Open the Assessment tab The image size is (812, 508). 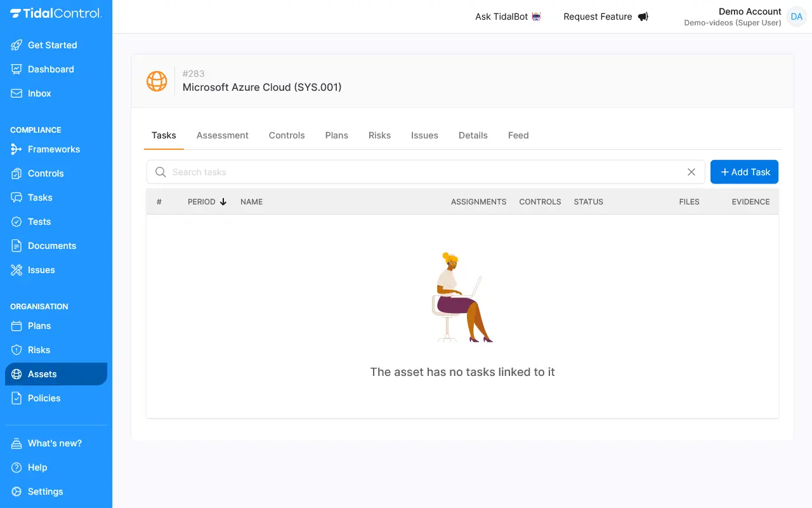click(223, 135)
